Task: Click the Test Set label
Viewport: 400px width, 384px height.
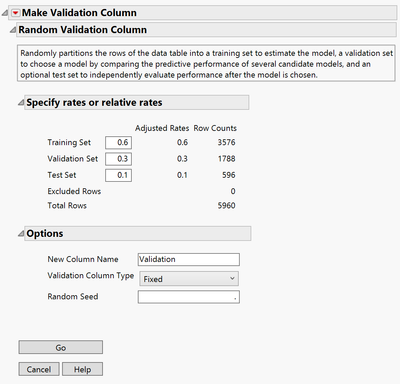Action: [x=62, y=175]
